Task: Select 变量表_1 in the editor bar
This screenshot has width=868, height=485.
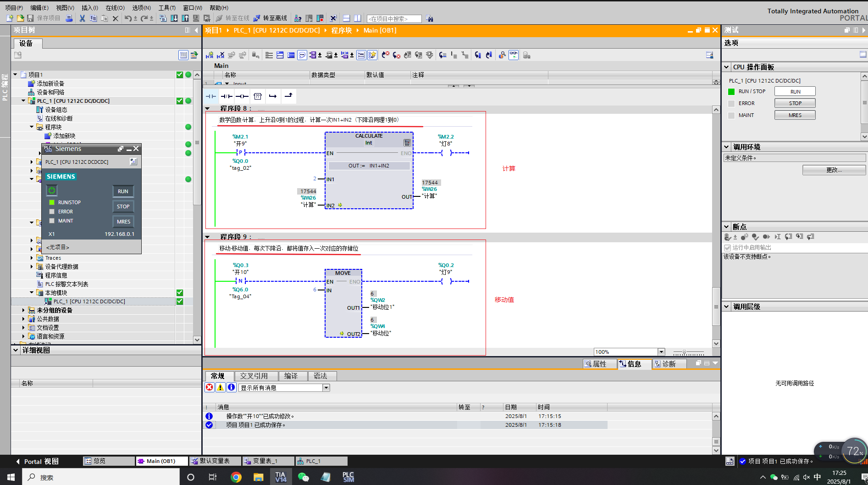Action: click(269, 461)
